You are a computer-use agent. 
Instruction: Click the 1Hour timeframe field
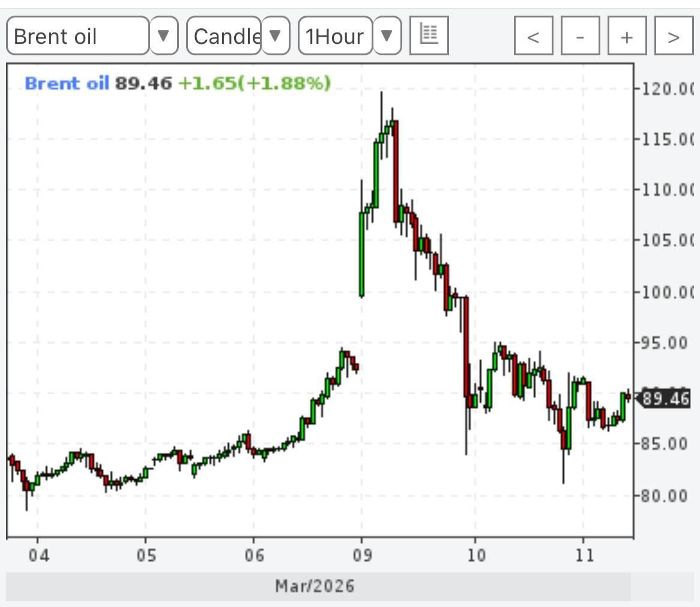click(335, 36)
